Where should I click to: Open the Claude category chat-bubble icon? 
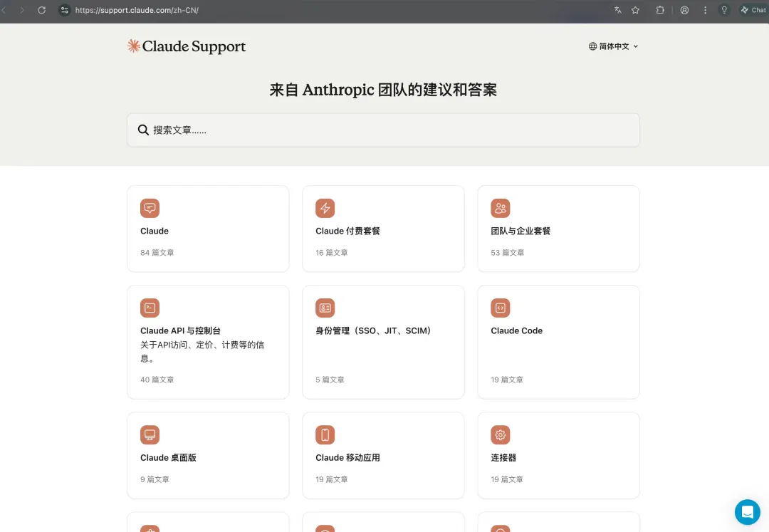point(150,208)
